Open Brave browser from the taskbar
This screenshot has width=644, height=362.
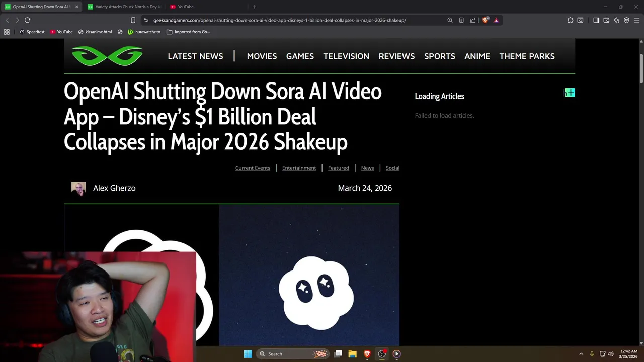(x=367, y=354)
